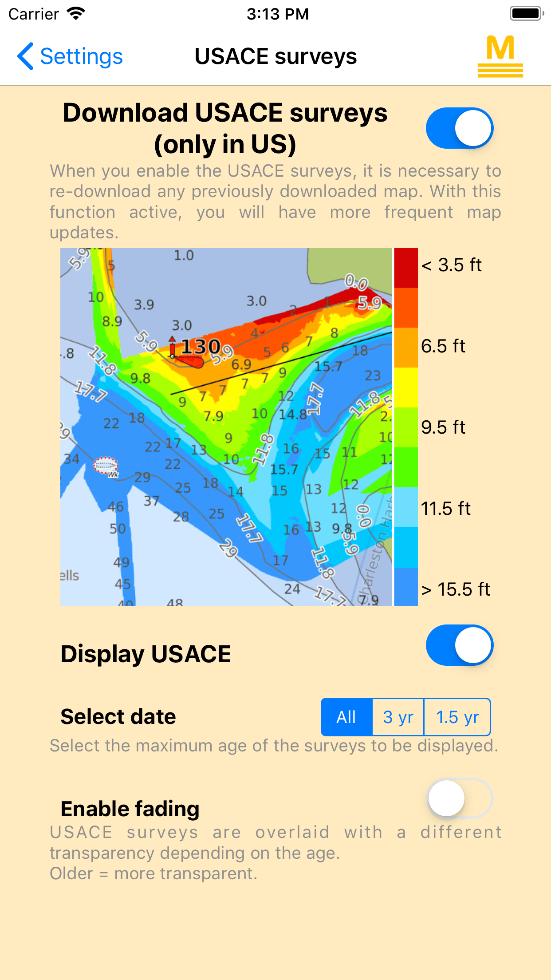Image resolution: width=551 pixels, height=980 pixels.
Task: Tap the '9.5 ft' legend label
Action: 443,427
